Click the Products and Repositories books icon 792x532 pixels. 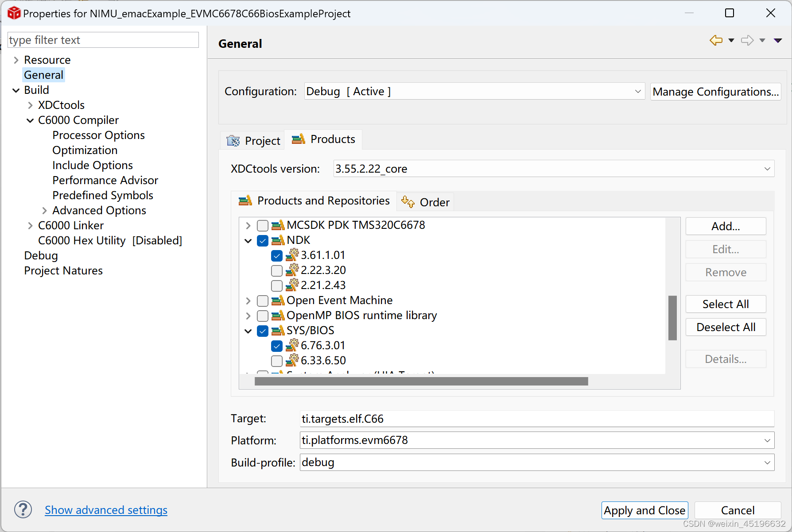tap(245, 200)
